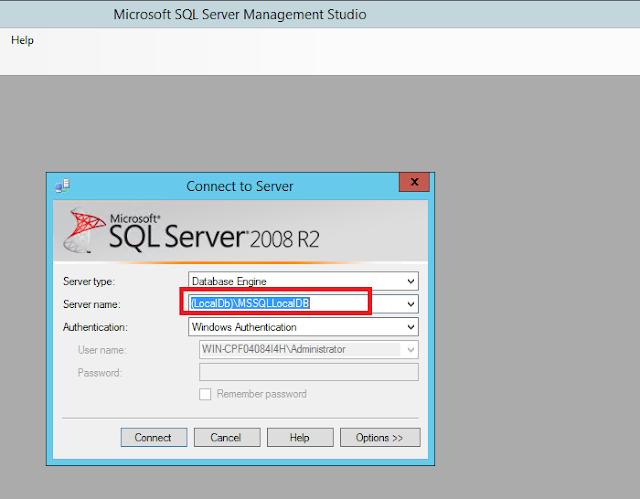Expand the disabled User name dropdown

pos(411,350)
